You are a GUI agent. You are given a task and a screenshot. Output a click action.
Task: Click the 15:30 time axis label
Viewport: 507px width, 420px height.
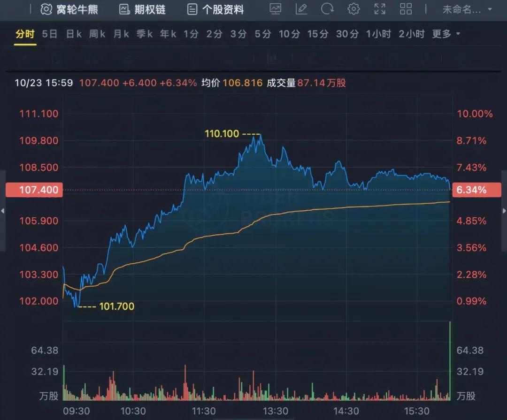click(417, 411)
